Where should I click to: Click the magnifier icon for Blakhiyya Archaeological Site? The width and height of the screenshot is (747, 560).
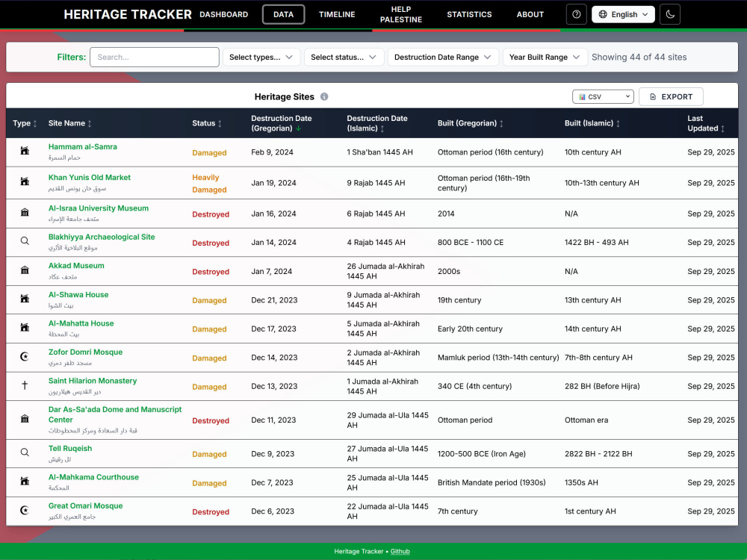tap(25, 240)
